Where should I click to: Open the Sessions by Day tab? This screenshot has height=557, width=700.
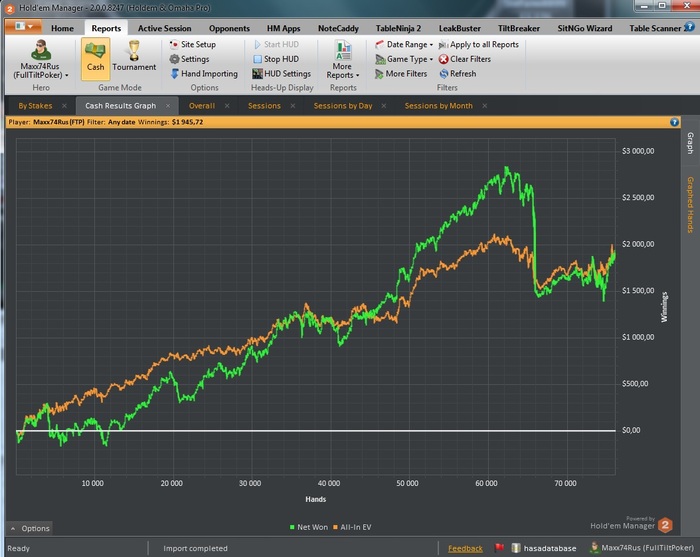pos(343,106)
